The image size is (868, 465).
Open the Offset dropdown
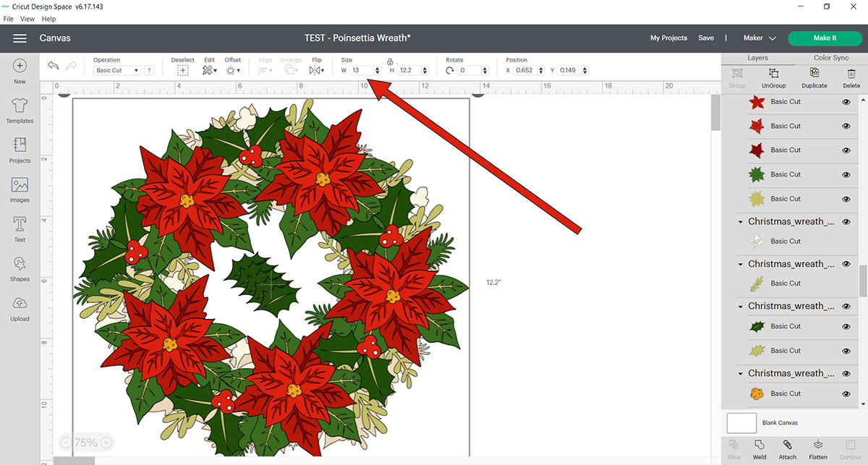[232, 71]
